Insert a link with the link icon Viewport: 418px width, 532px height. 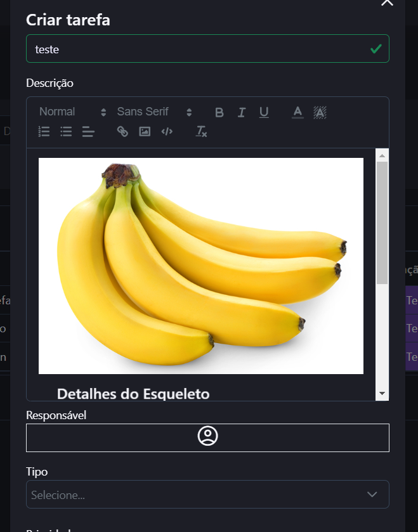(x=122, y=131)
